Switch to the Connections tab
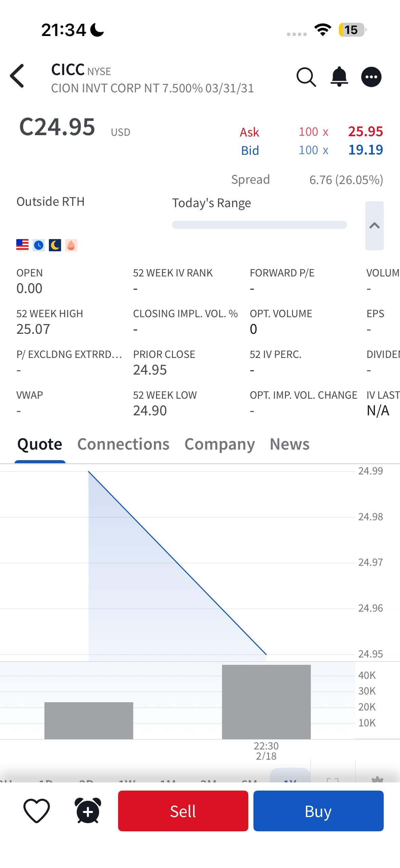This screenshot has height=868, width=400. (123, 444)
